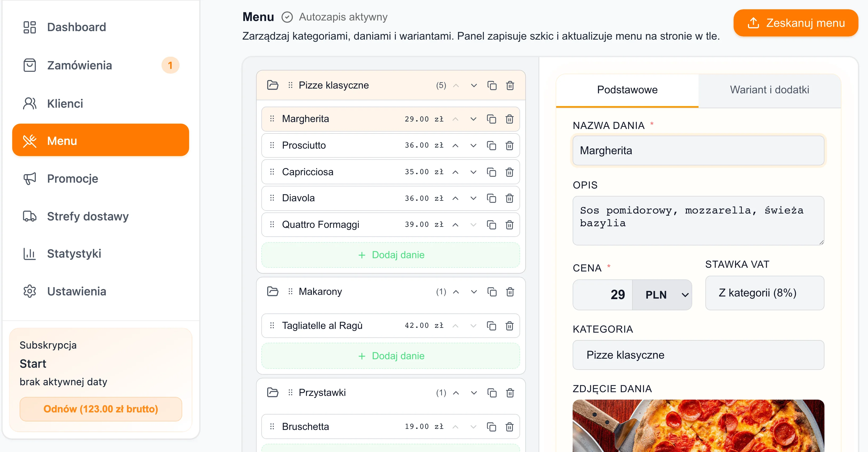Delete the Przystawki category
The image size is (868, 452).
510,393
